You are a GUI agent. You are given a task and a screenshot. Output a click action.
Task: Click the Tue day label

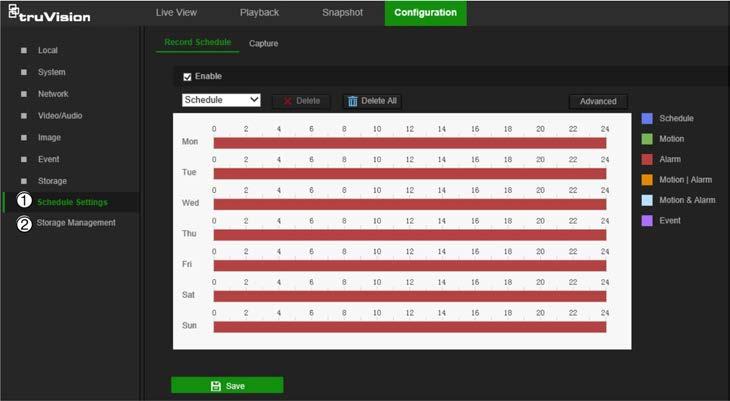189,172
